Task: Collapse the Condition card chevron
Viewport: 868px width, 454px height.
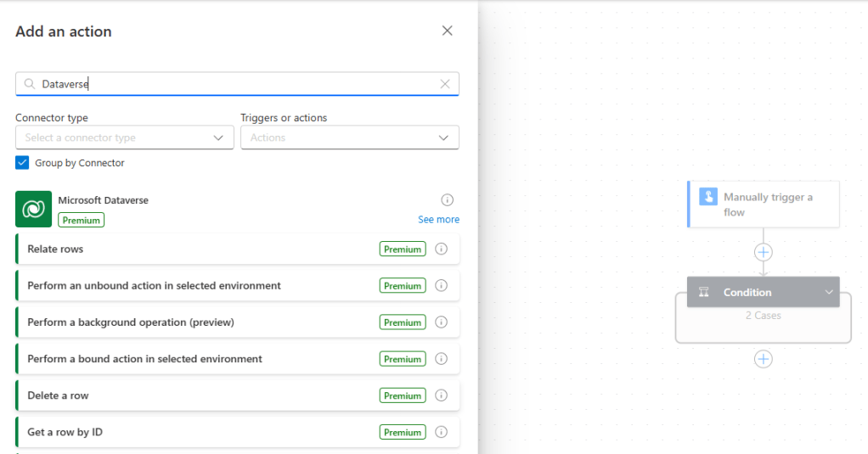Action: coord(829,292)
